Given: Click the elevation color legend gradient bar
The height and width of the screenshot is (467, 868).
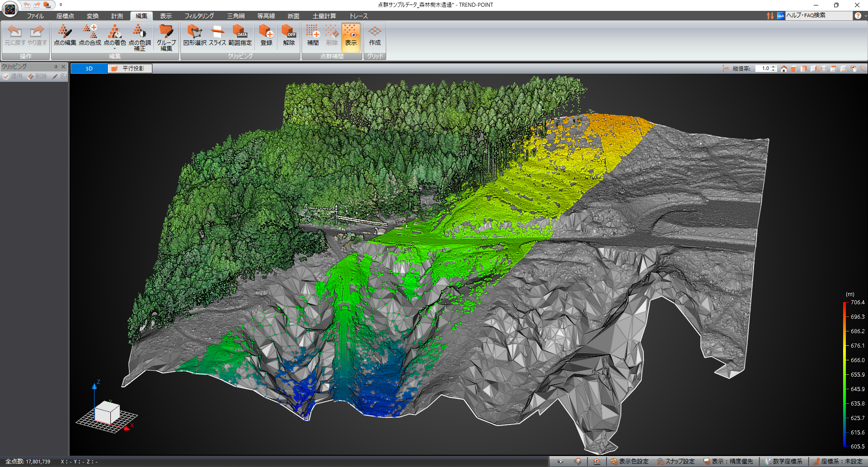Looking at the screenshot, I should 844,374.
